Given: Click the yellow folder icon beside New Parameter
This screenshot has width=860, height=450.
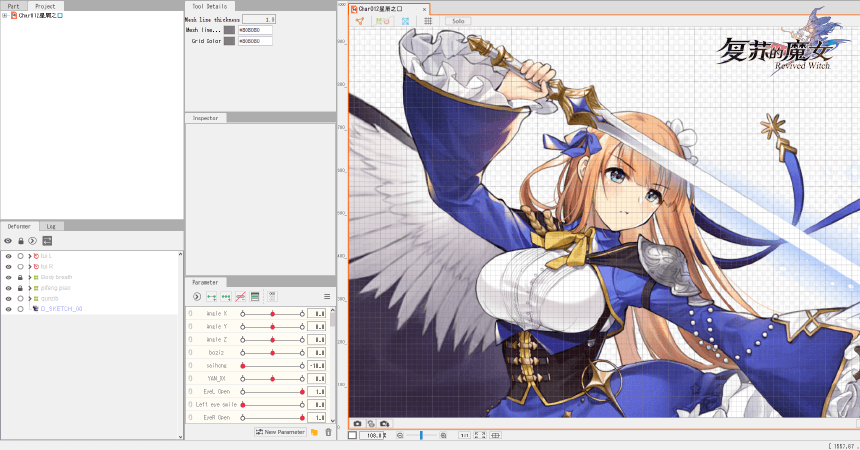Looking at the screenshot, I should click(314, 432).
